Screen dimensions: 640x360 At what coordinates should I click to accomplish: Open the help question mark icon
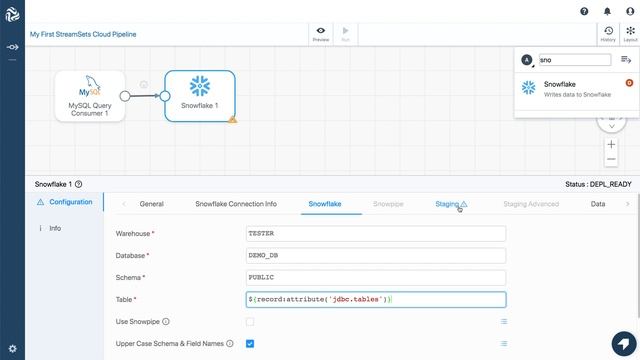click(584, 11)
